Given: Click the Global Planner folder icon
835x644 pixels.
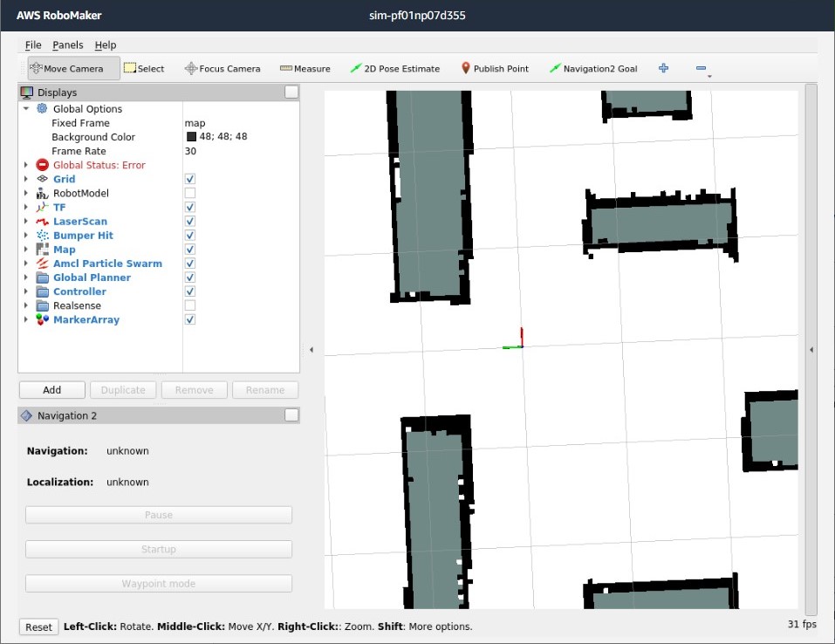Looking at the screenshot, I should 42,277.
